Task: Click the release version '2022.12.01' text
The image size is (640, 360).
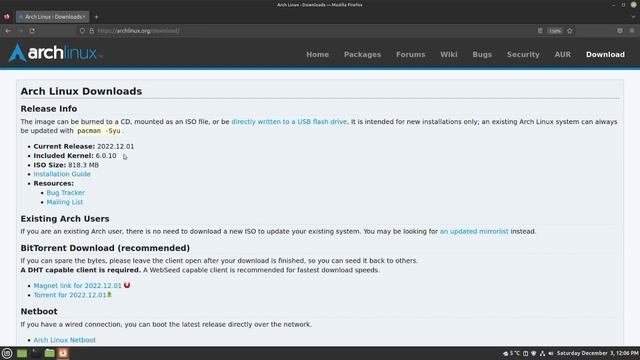Action: pyautogui.click(x=116, y=146)
